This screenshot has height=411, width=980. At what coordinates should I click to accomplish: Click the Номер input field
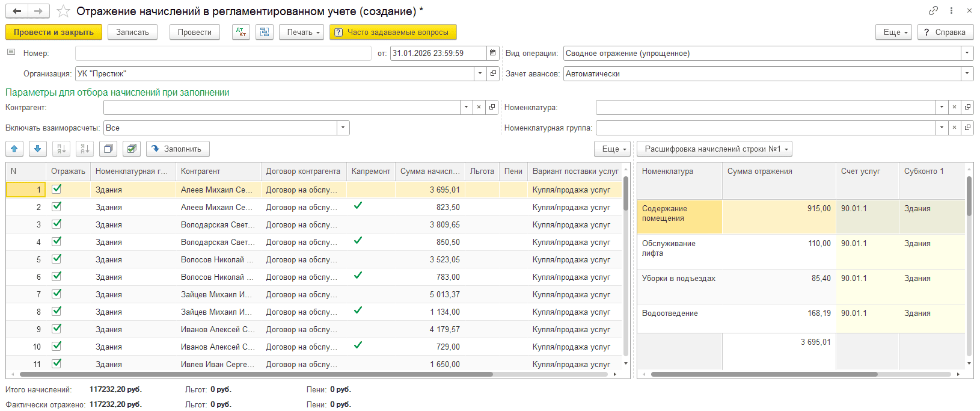coord(222,53)
